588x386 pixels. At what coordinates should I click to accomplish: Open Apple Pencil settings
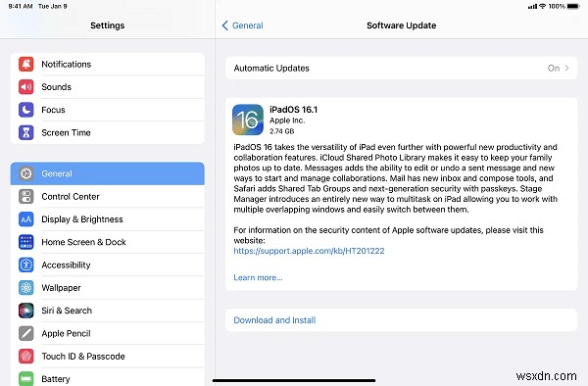pos(108,333)
